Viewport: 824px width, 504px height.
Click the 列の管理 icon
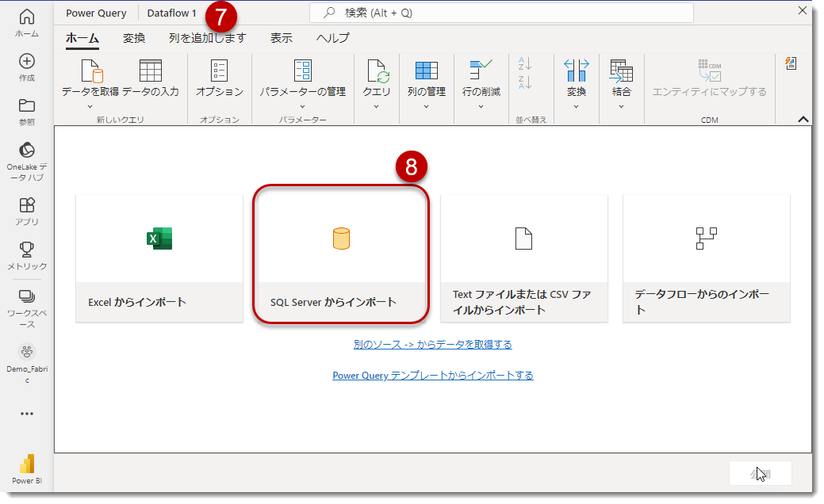[426, 71]
